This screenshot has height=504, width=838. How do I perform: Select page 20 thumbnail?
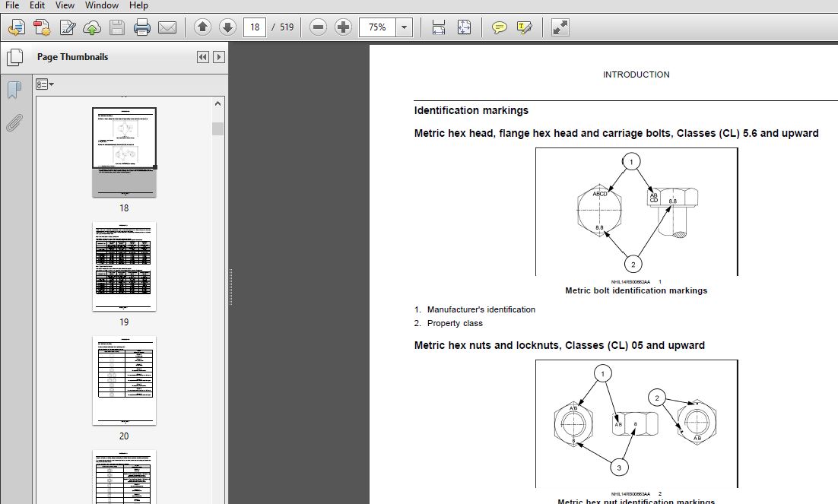click(x=124, y=380)
